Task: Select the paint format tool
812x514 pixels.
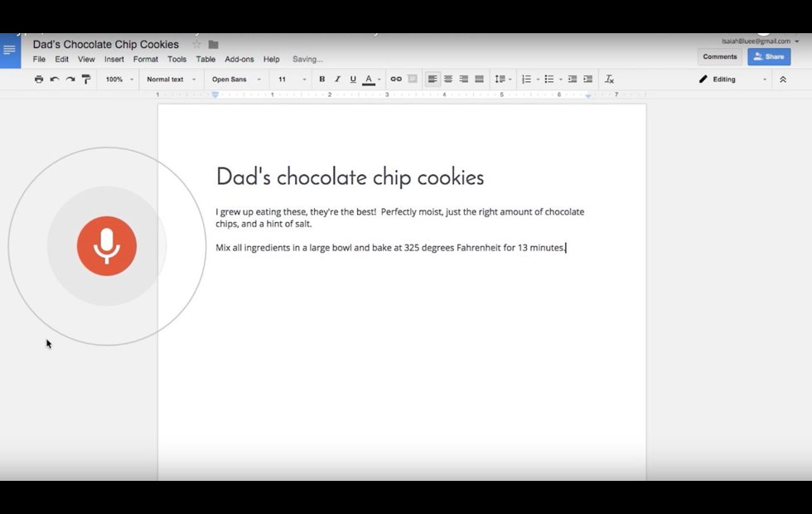Action: (x=86, y=80)
